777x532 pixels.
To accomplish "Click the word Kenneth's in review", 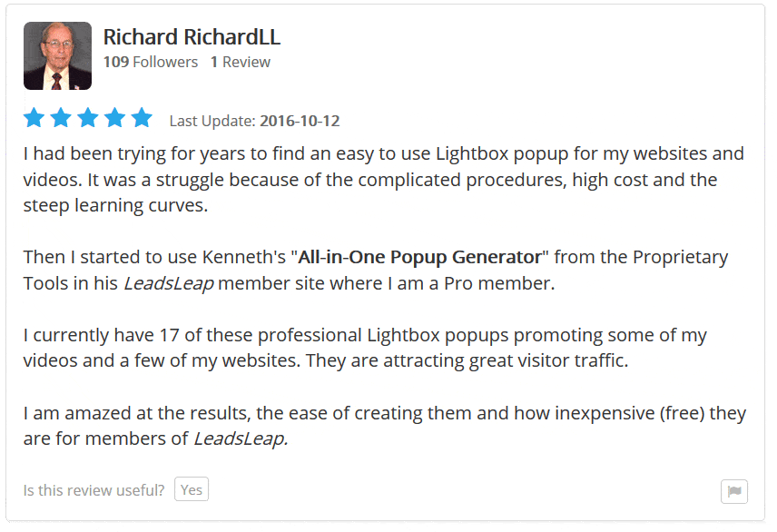I will (x=244, y=257).
